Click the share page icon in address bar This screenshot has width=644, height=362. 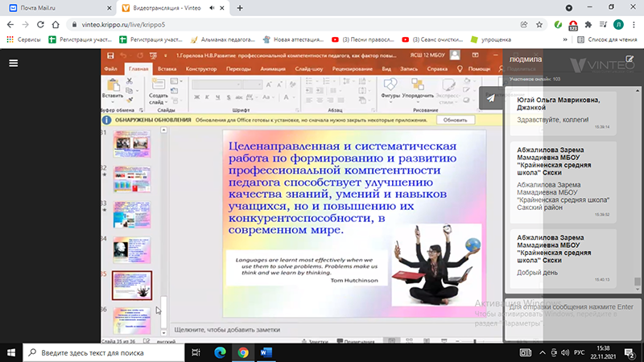pyautogui.click(x=524, y=25)
